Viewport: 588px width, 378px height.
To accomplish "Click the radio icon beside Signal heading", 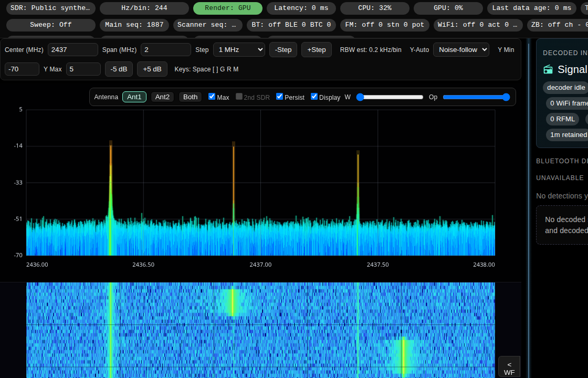I will pos(548,69).
